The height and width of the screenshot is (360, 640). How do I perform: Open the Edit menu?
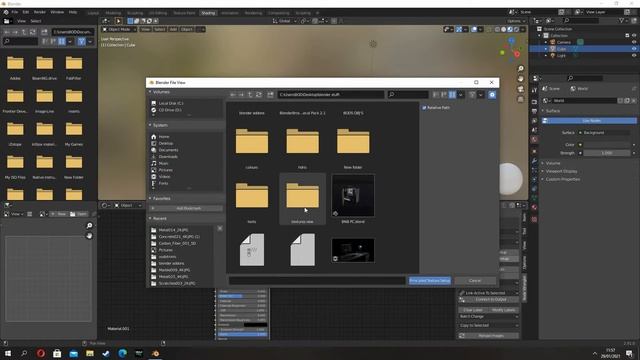(x=26, y=12)
